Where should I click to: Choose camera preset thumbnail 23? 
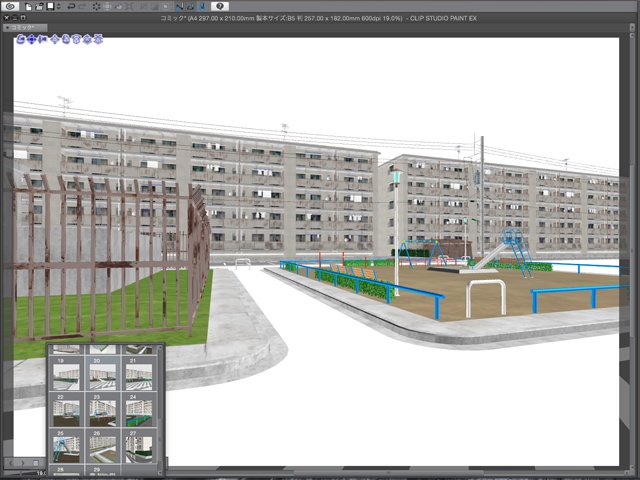[x=102, y=413]
